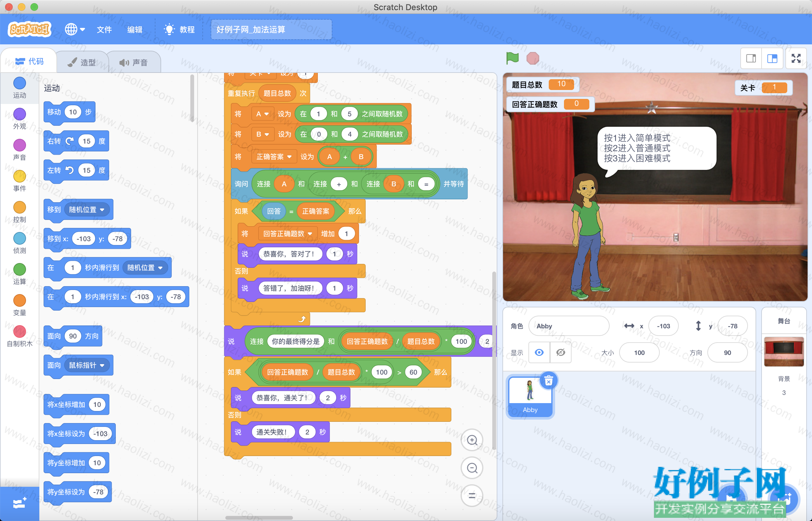
Task: Switch to small stage layout
Action: pos(751,59)
